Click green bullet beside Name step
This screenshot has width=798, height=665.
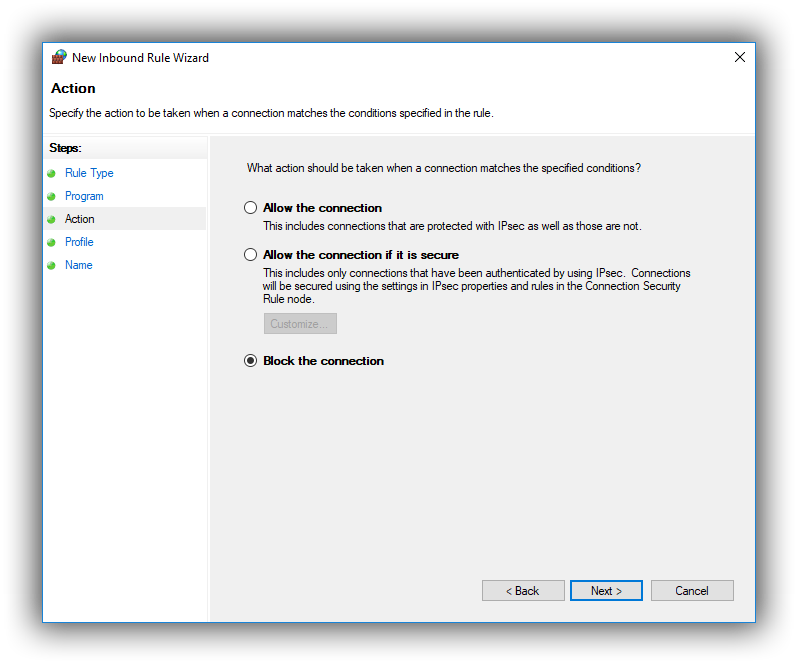[51, 266]
